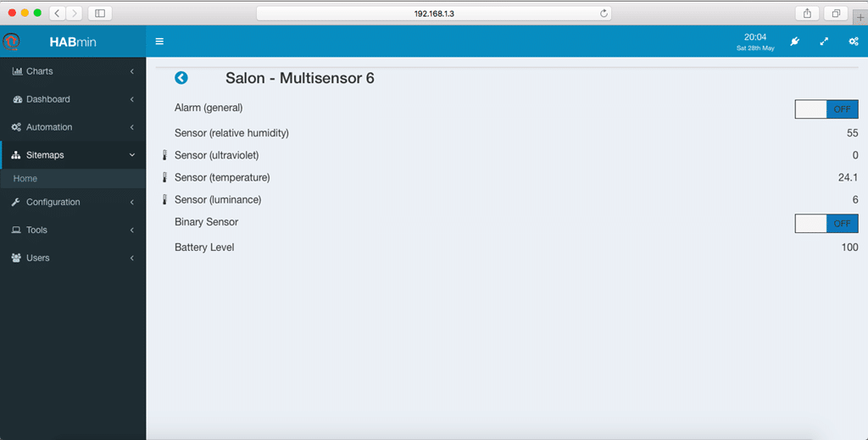Screen dimensions: 868x440
Task: Click the plug connection icon
Action: pos(795,42)
